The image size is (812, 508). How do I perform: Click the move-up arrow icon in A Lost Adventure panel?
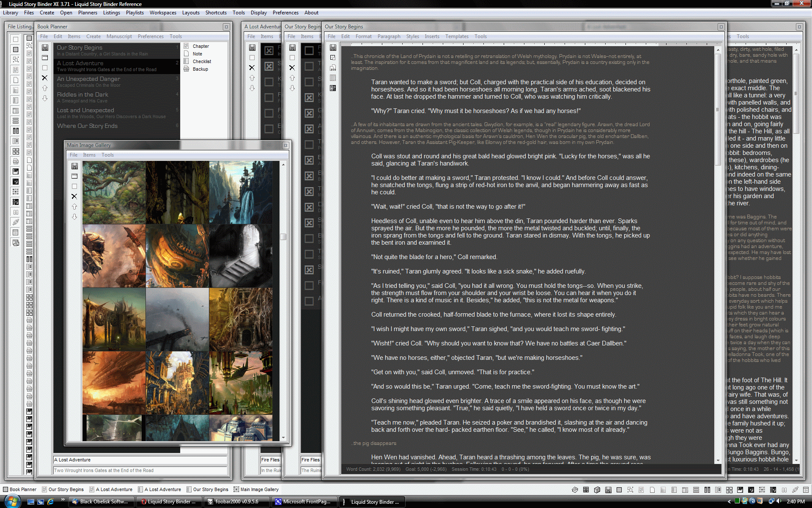[252, 78]
